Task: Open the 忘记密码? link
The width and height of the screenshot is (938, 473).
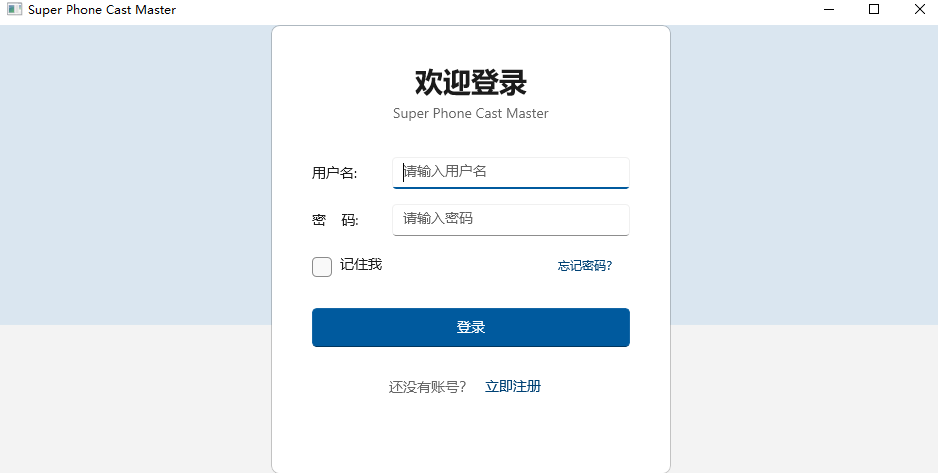Action: point(585,266)
